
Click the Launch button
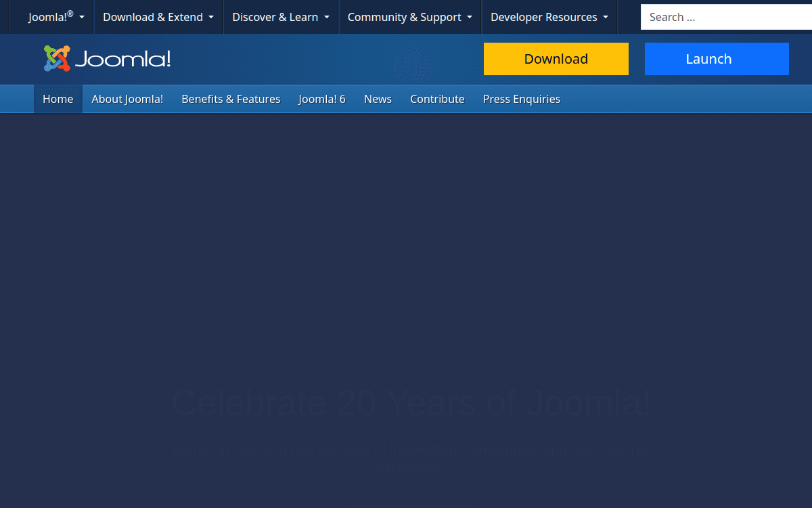point(717,59)
